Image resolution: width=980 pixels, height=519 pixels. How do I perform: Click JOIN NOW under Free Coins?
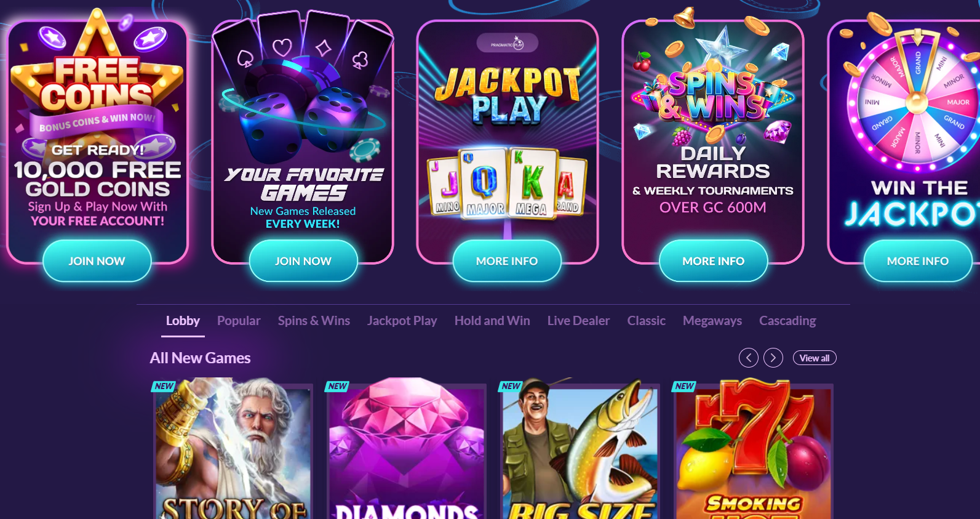tap(97, 261)
